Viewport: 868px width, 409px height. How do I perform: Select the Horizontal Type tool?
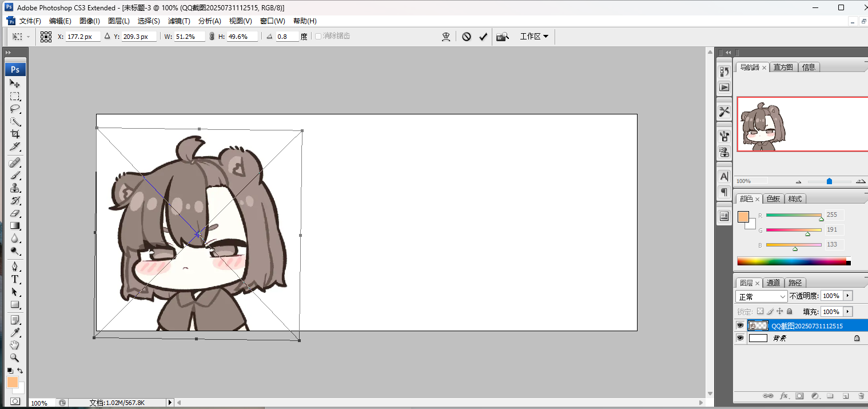pos(15,279)
